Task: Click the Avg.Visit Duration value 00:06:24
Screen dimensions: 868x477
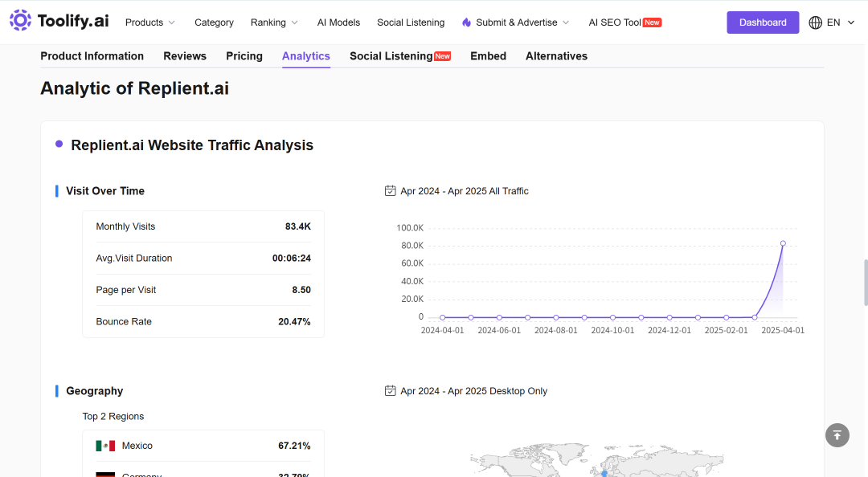Action: point(292,259)
